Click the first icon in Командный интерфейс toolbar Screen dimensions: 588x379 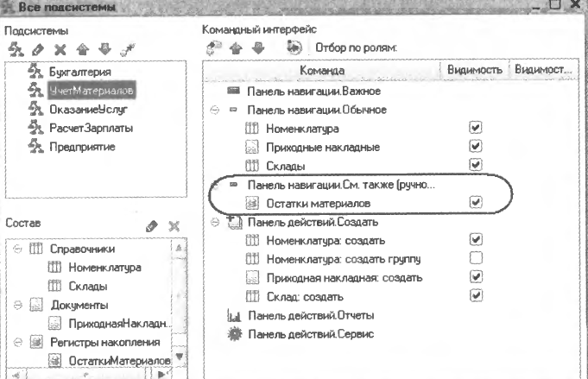pyautogui.click(x=214, y=48)
